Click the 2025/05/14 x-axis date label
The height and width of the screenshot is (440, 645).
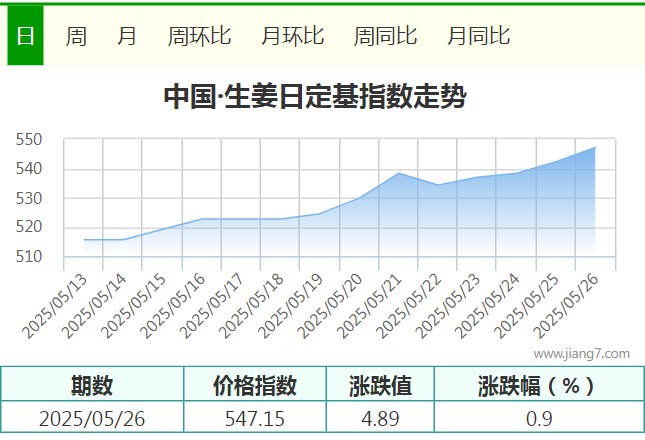94,306
